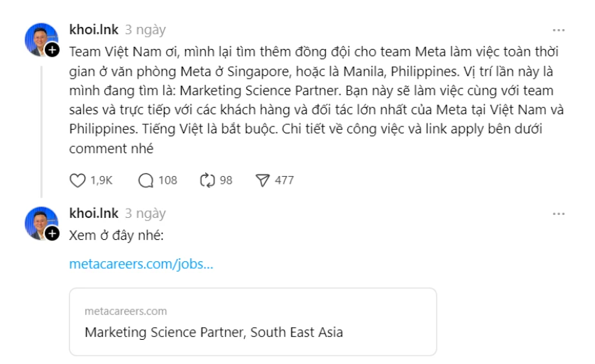Click the 477 share count

click(x=284, y=180)
